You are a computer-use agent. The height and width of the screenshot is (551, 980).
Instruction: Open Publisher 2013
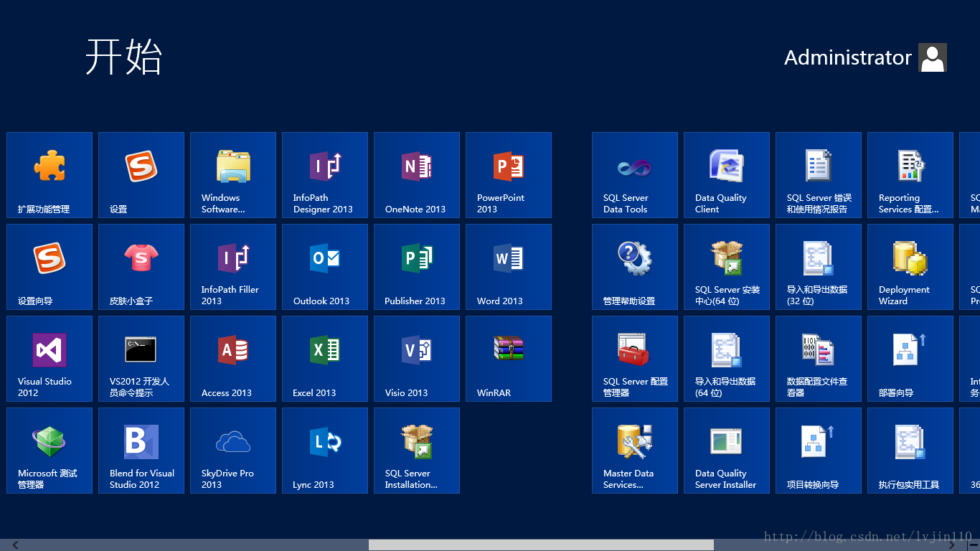coord(417,267)
